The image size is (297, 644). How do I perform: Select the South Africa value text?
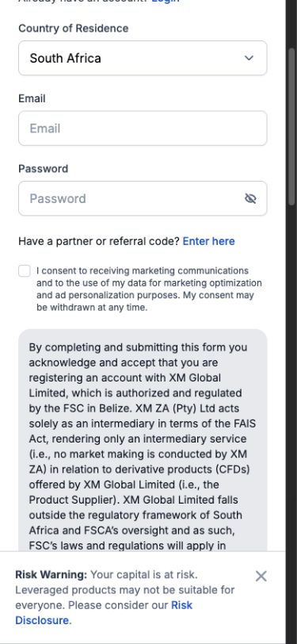pos(65,58)
